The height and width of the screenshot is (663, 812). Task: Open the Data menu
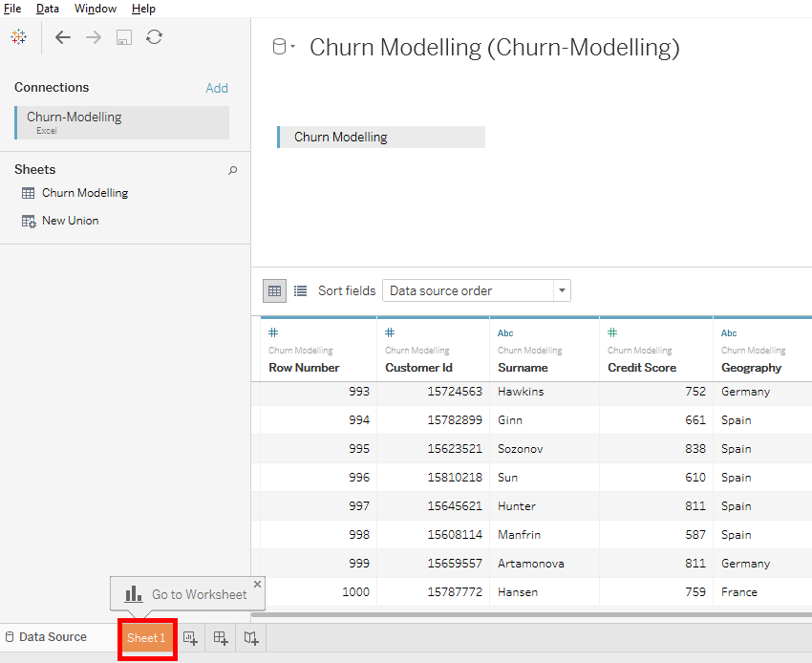[x=48, y=9]
